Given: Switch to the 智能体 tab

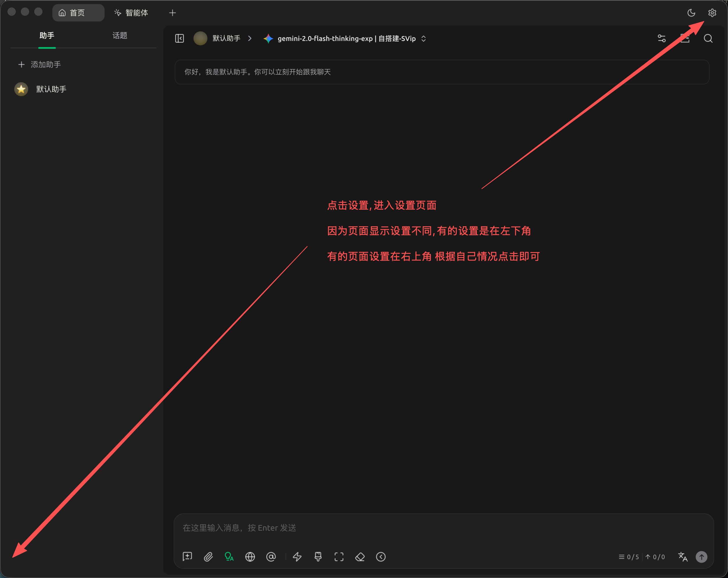Looking at the screenshot, I should [x=132, y=13].
